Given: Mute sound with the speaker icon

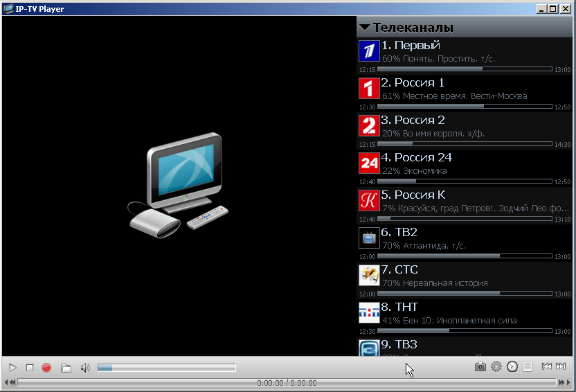Looking at the screenshot, I should [x=85, y=368].
